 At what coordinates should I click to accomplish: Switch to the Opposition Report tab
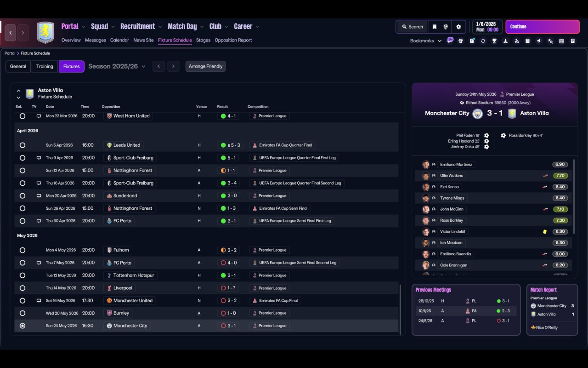tap(233, 40)
